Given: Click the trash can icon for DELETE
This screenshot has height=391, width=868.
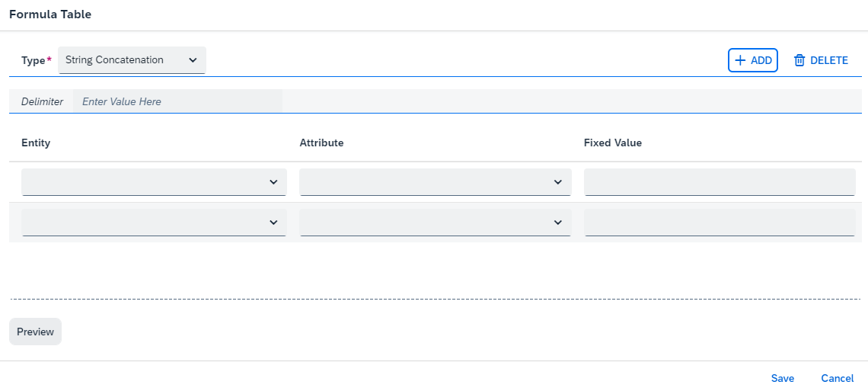Looking at the screenshot, I should pyautogui.click(x=799, y=60).
